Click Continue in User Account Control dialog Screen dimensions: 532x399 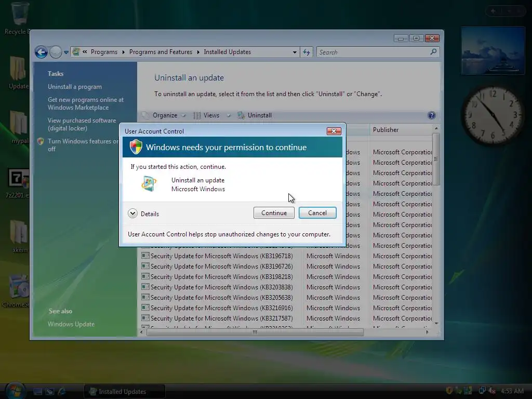pos(274,212)
